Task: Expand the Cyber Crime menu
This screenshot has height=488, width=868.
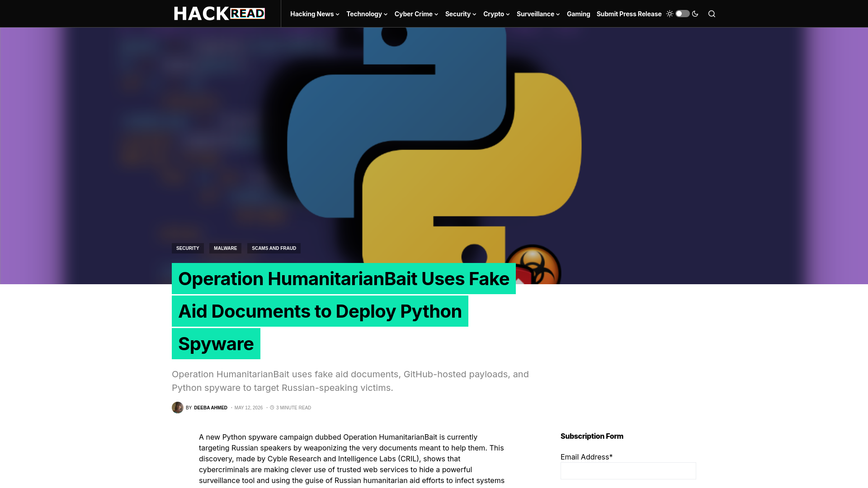Action: [416, 14]
